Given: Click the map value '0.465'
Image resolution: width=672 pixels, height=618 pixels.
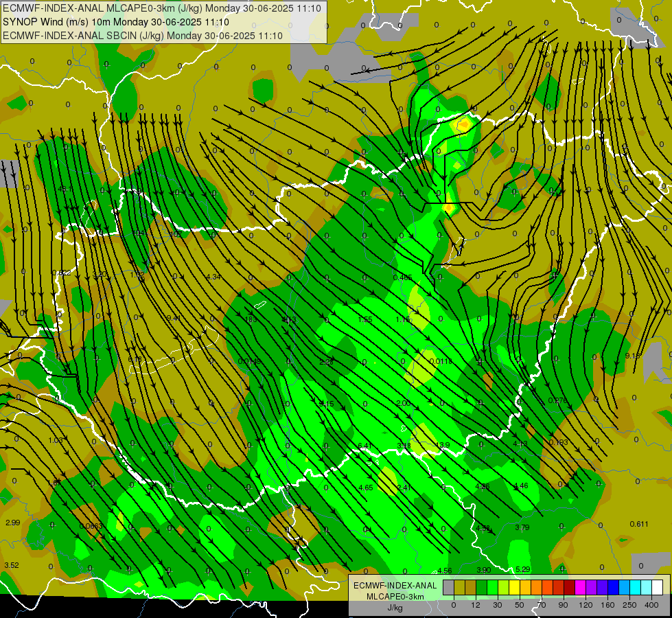Looking at the screenshot, I should (x=402, y=277).
